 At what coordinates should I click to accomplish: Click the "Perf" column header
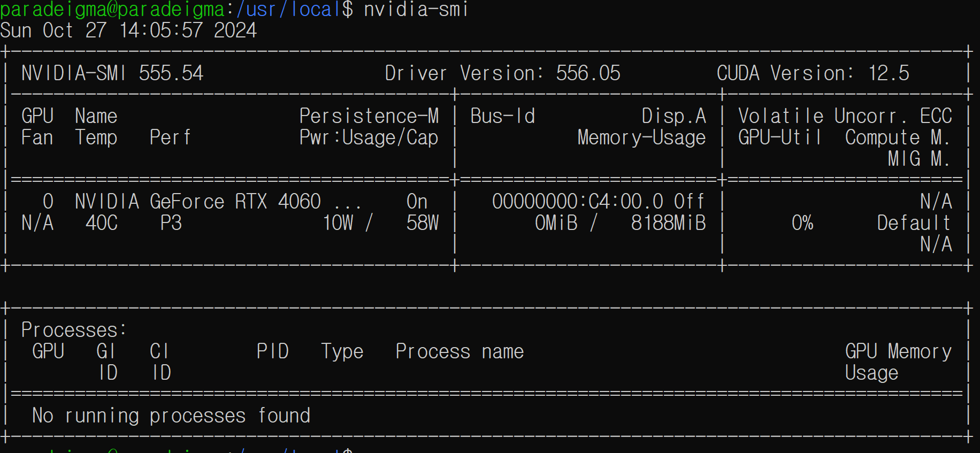170,137
